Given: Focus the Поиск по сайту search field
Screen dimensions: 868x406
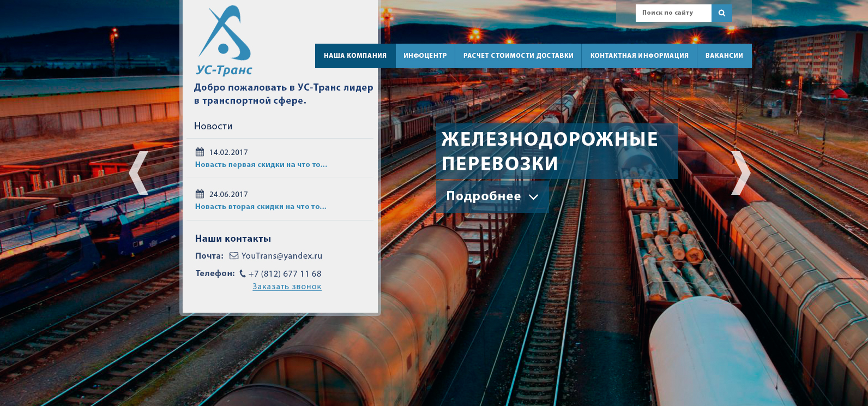Looking at the screenshot, I should pos(673,13).
